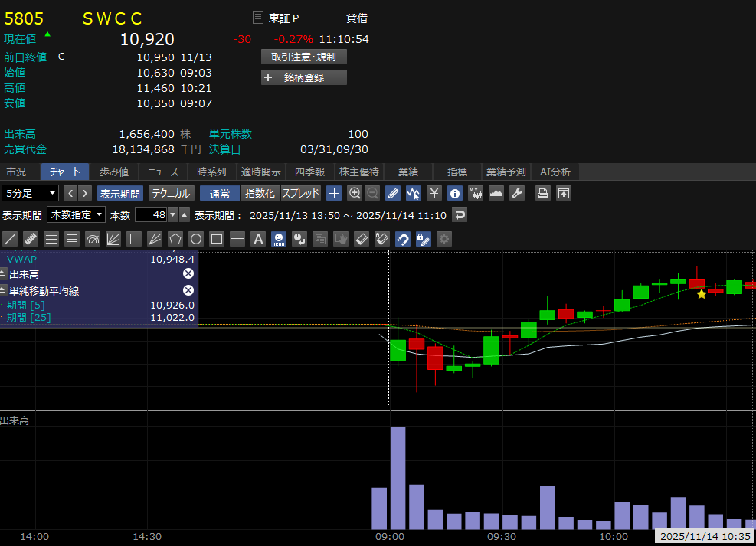Click the 取引注意・規制 button
This screenshot has height=546, width=756.
(x=303, y=57)
